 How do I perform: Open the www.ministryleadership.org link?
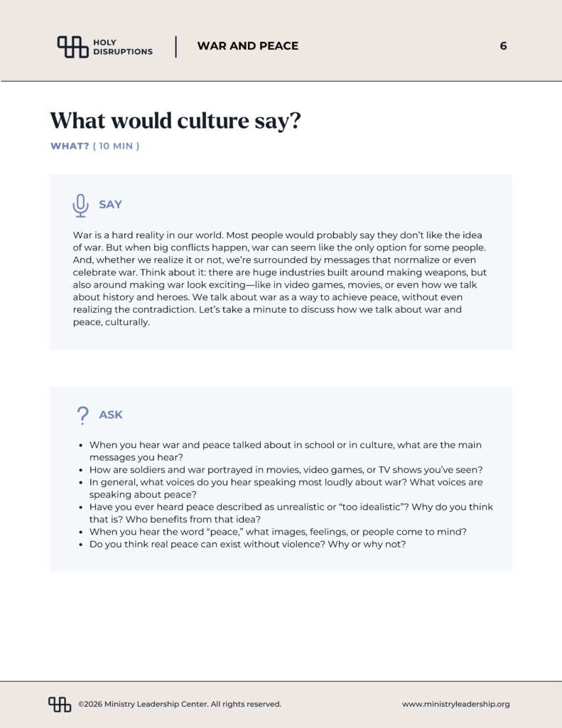click(455, 704)
